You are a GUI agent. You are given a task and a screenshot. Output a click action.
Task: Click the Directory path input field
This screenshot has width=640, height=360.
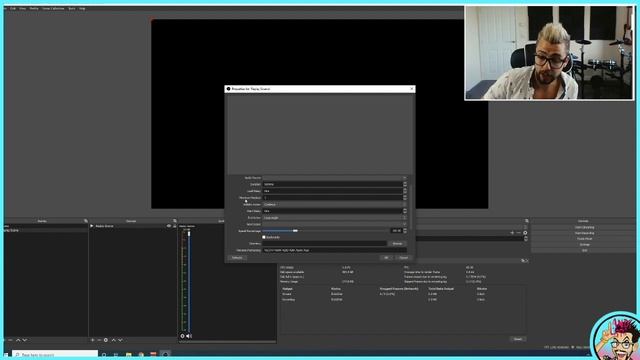(324, 244)
